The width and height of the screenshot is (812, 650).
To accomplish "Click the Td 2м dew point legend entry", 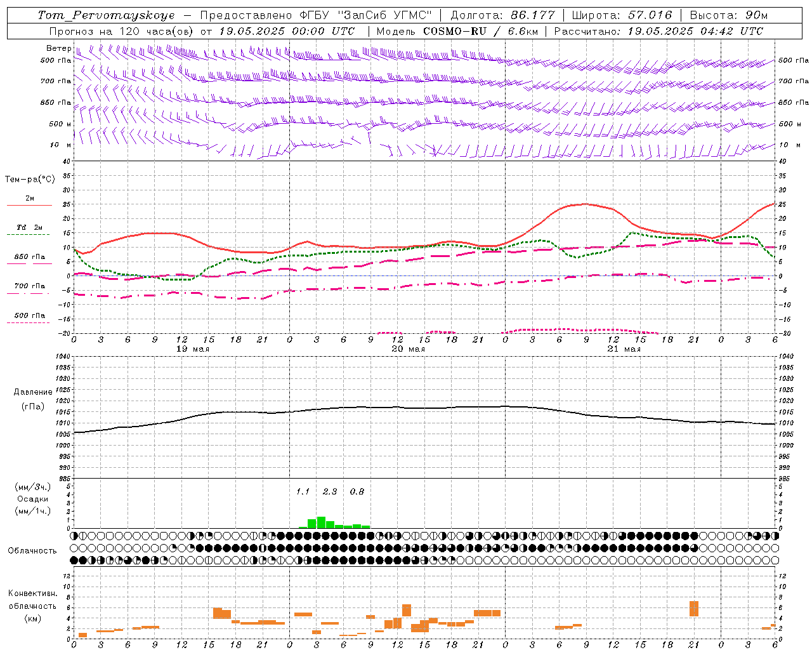I will pyautogui.click(x=30, y=227).
